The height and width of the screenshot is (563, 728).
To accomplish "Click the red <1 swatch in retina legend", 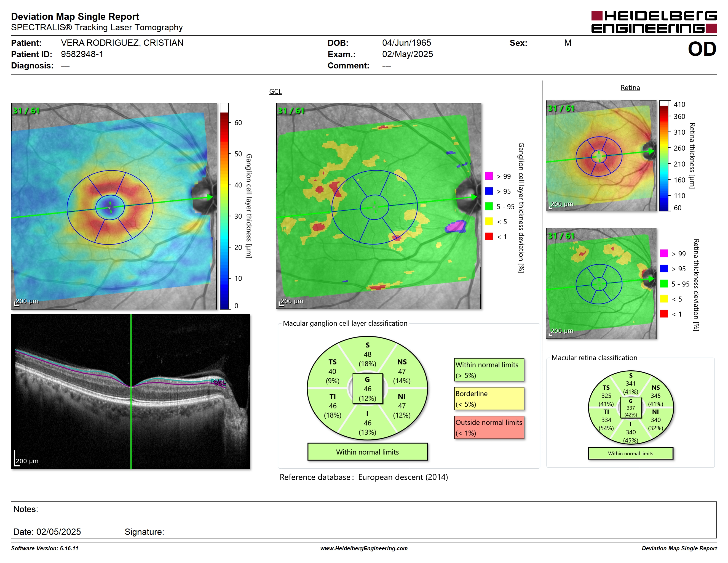I will pos(664,314).
